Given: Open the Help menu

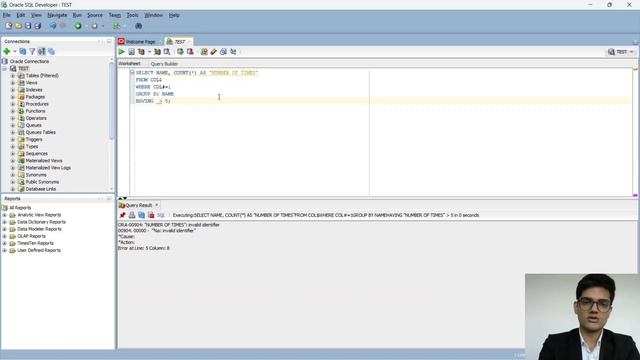Looking at the screenshot, I should 174,15.
